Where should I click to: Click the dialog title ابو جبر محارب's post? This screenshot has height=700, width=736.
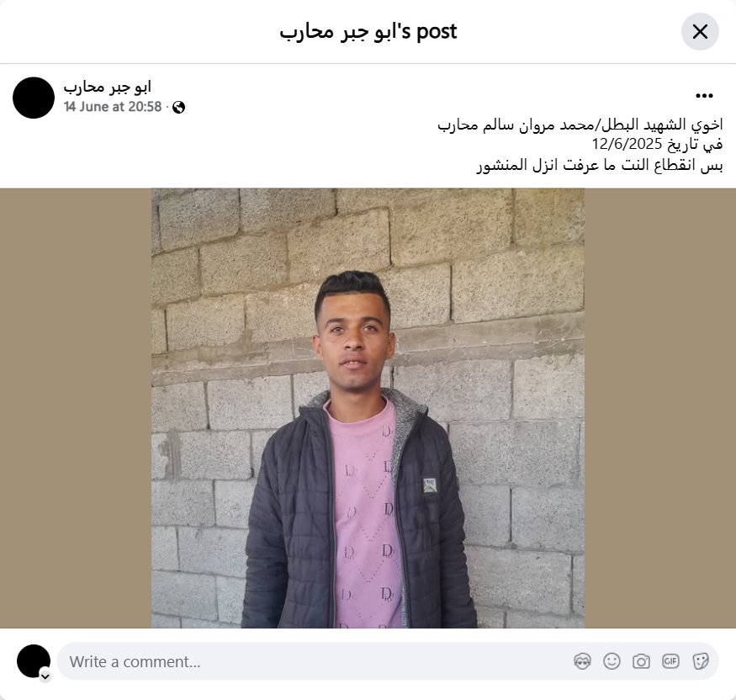click(368, 31)
